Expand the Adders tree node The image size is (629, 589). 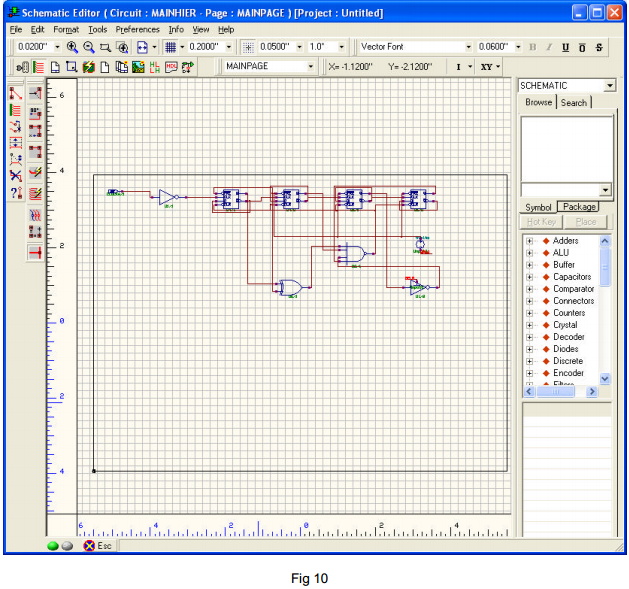(530, 241)
